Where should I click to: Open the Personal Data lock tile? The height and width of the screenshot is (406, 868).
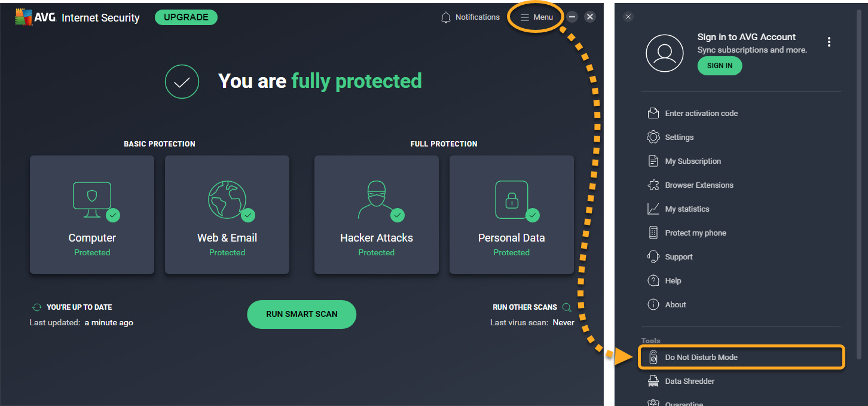512,215
